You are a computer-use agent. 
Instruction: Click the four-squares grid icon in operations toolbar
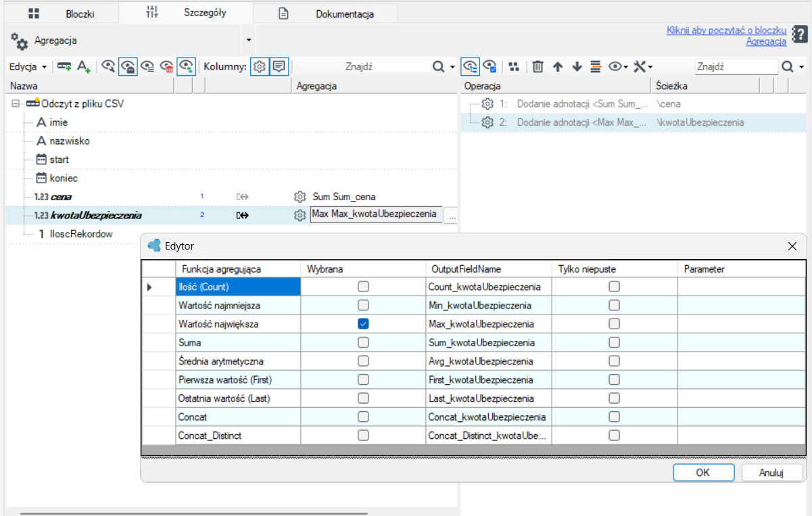(515, 67)
